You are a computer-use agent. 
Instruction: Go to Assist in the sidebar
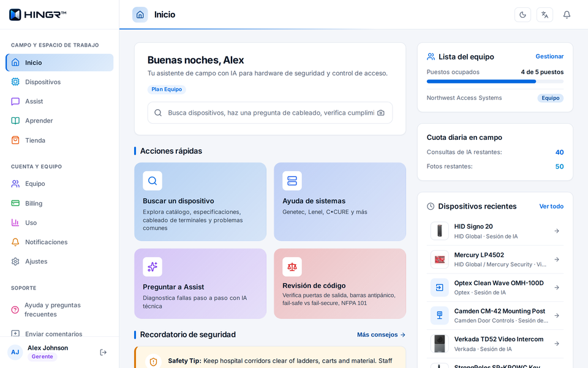coord(59,101)
